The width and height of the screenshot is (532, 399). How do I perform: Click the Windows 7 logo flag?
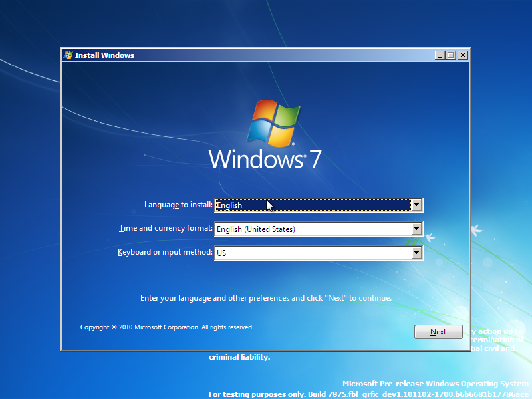tap(273, 123)
